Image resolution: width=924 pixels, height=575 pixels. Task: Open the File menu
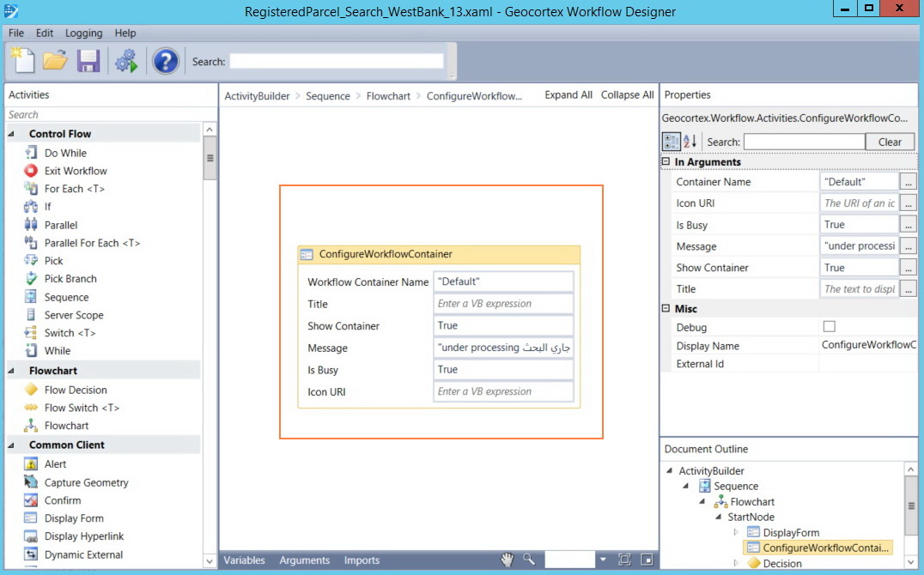tap(16, 33)
